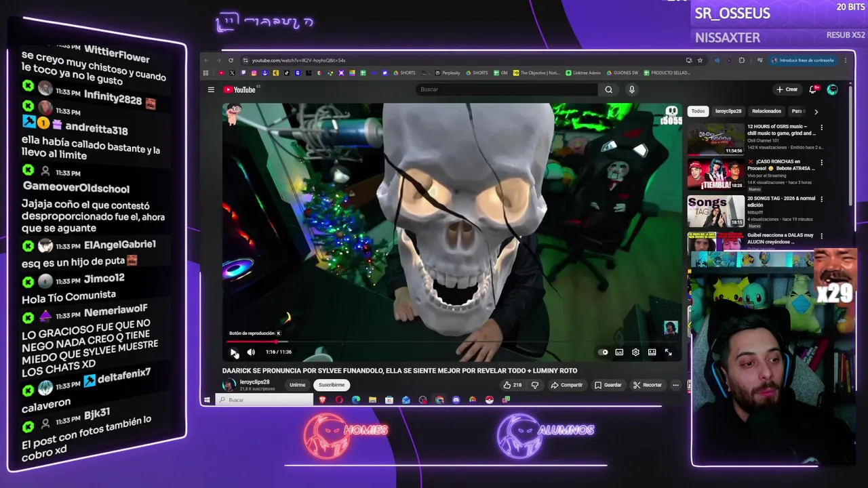Select the leroyclips28 filter chip
Viewport: 868px width, 488px height.
pyautogui.click(x=728, y=111)
